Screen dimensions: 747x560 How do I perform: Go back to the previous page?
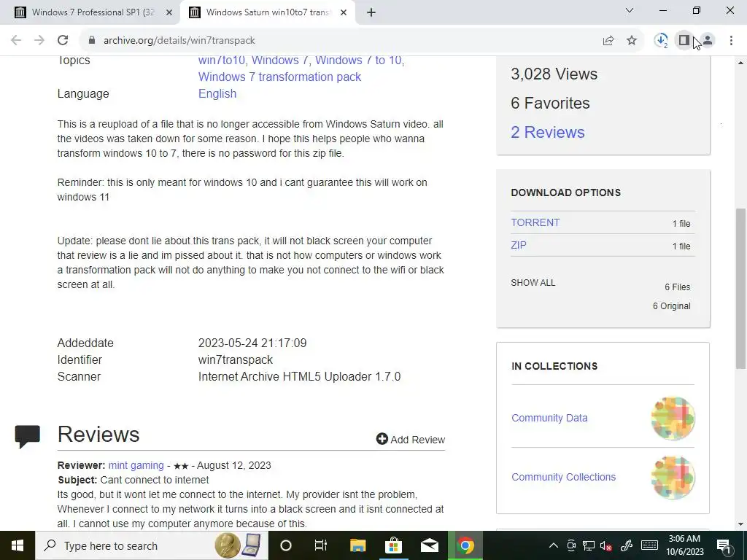tap(16, 41)
